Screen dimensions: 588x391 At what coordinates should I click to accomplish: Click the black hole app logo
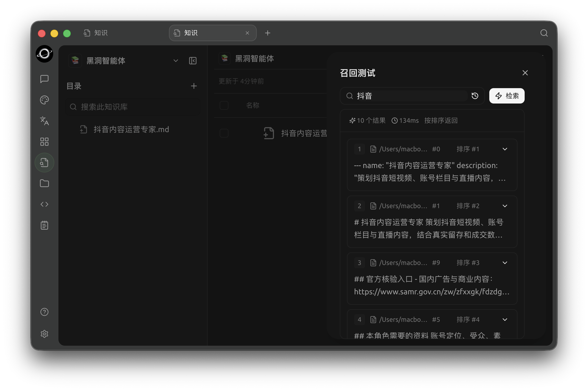(44, 54)
